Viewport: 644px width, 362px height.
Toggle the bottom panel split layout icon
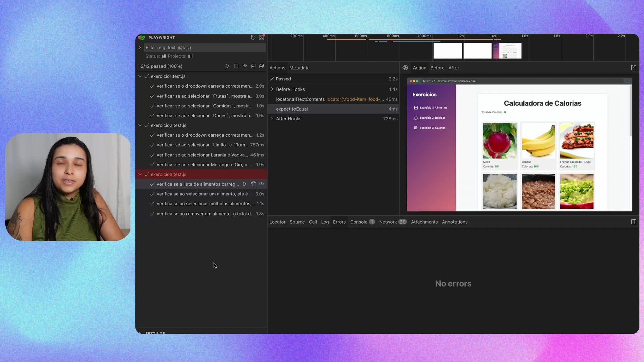point(634,222)
